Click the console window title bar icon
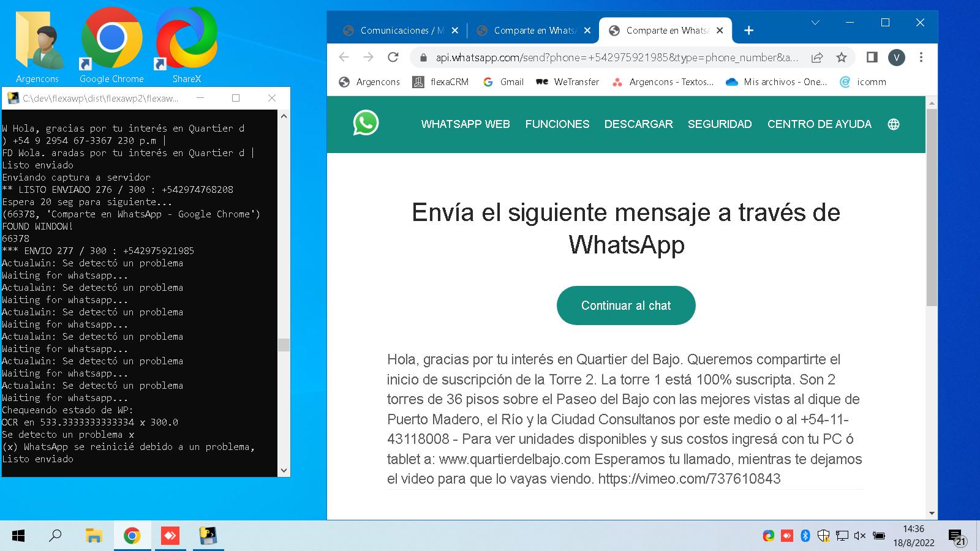980x551 pixels. tap(13, 98)
